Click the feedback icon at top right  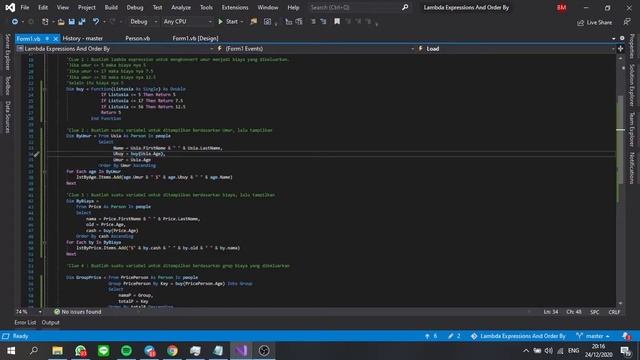click(627, 22)
